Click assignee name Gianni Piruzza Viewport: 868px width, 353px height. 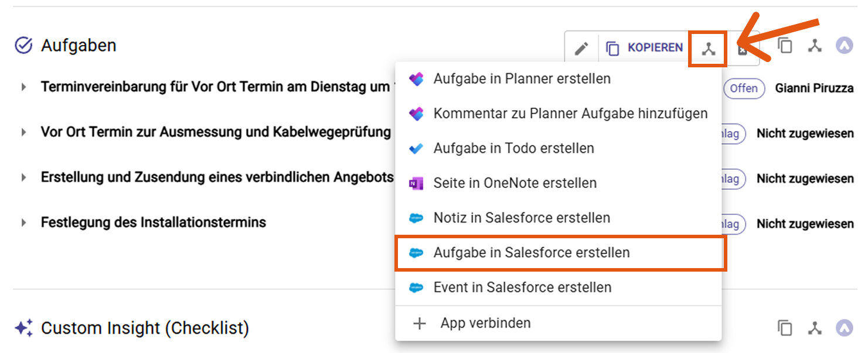pyautogui.click(x=814, y=88)
